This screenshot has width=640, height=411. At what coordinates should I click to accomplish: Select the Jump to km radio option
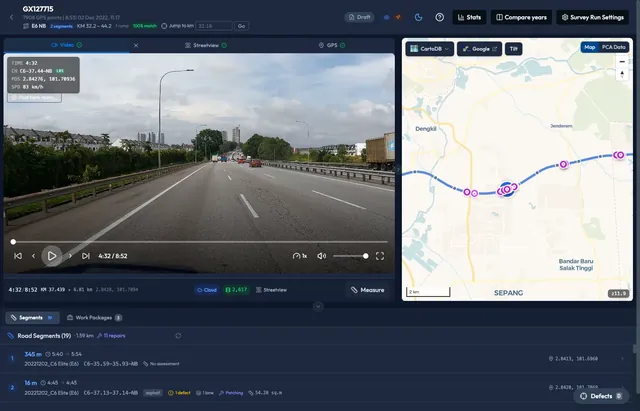[164, 26]
